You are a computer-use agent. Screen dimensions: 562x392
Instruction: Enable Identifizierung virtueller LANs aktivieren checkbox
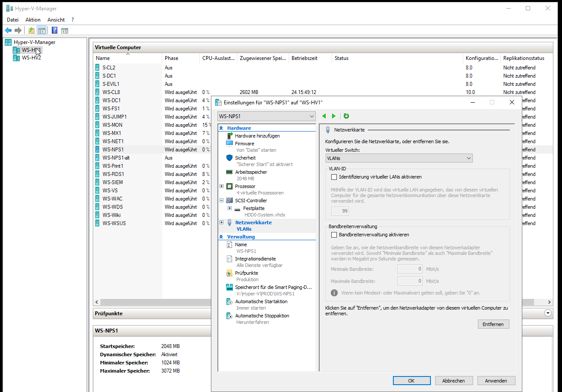point(333,177)
